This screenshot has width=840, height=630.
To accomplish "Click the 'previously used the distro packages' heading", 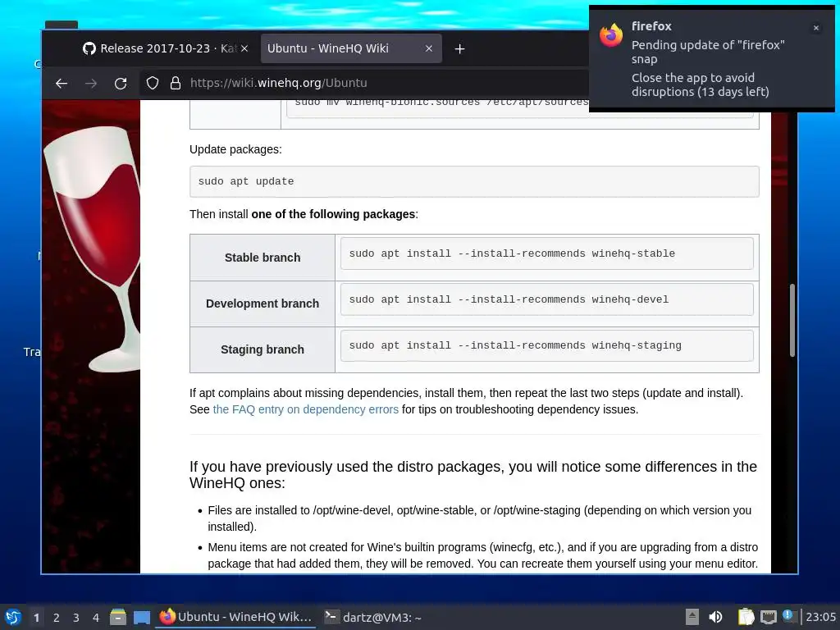I will [x=473, y=475].
